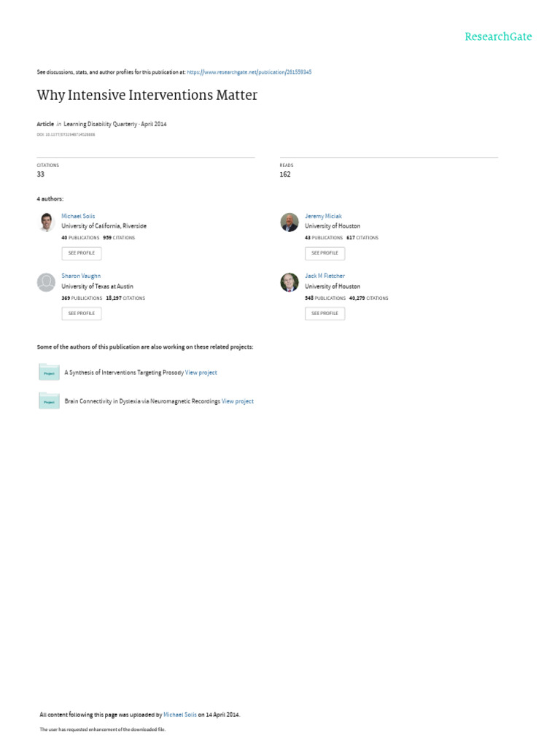Open Sharon Vaughn author name link
The image size is (560, 747).
81,276
